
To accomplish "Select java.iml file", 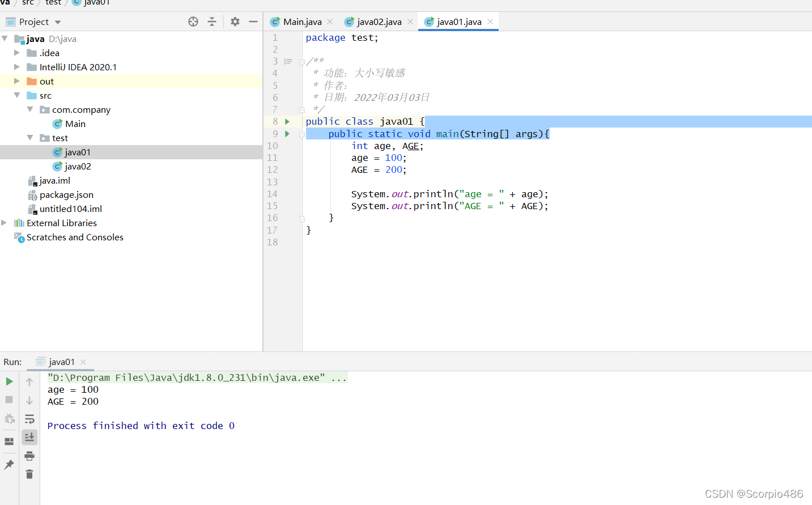I will click(49, 180).
